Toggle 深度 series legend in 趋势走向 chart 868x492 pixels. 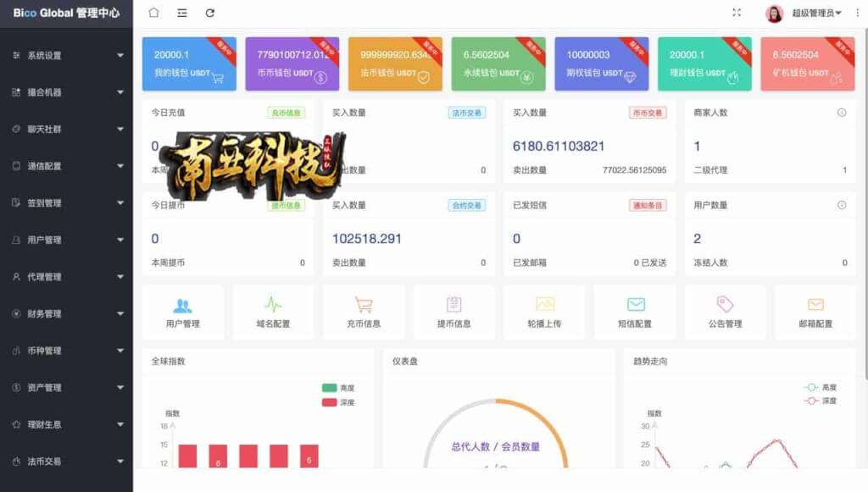(821, 401)
